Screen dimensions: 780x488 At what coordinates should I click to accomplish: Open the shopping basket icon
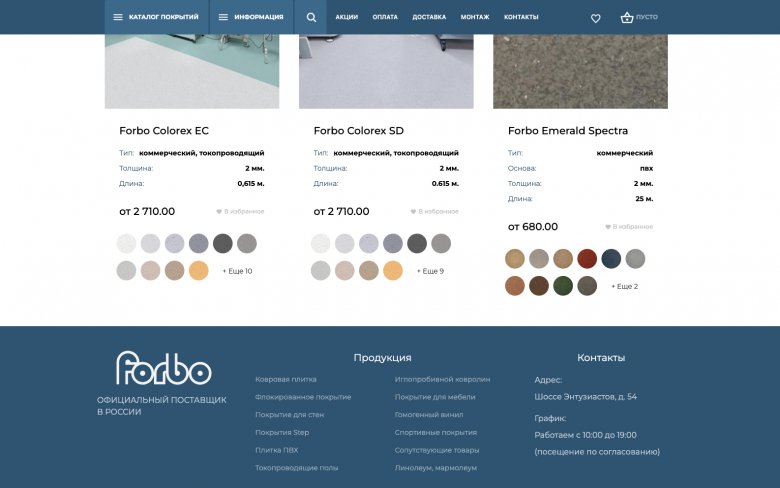(627, 17)
